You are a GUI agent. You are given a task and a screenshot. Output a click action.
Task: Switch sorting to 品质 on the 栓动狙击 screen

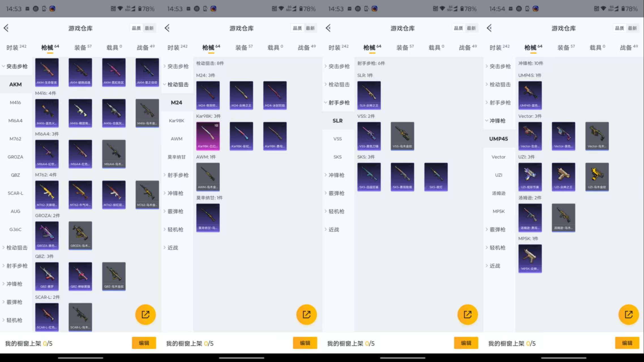coord(297,28)
